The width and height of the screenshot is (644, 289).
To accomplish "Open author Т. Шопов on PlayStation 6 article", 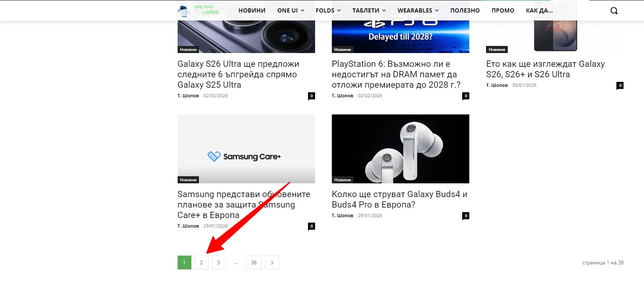I will (x=343, y=96).
